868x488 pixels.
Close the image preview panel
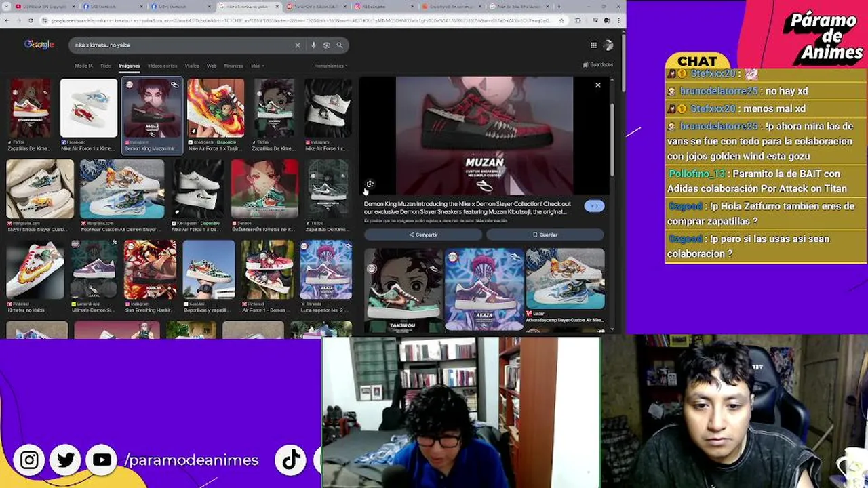[597, 85]
